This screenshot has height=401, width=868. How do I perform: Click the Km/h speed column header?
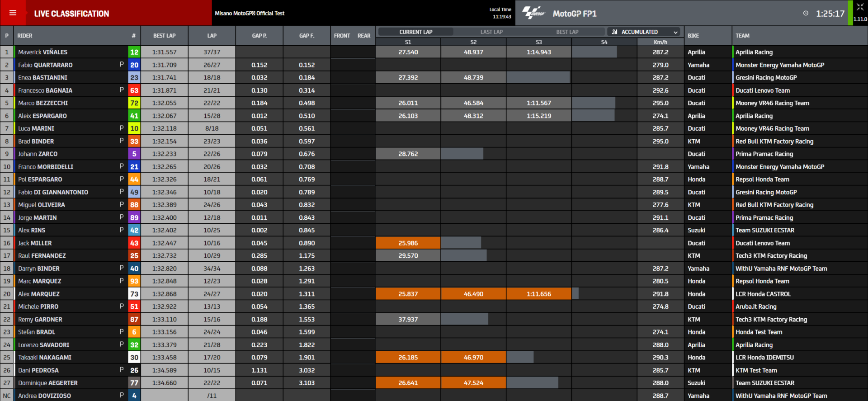coord(660,42)
